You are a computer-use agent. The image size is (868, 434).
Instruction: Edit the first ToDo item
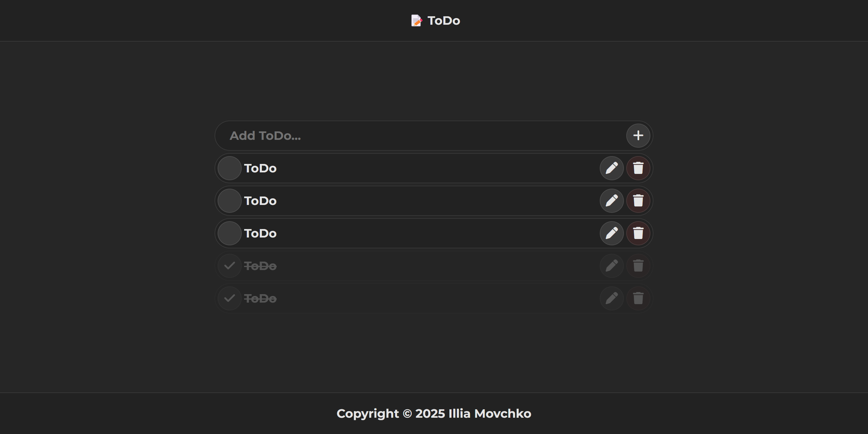pyautogui.click(x=612, y=168)
